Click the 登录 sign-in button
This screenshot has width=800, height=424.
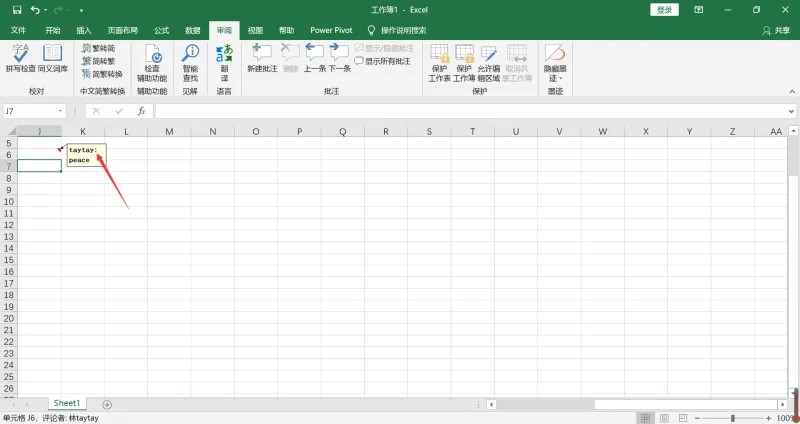point(664,10)
